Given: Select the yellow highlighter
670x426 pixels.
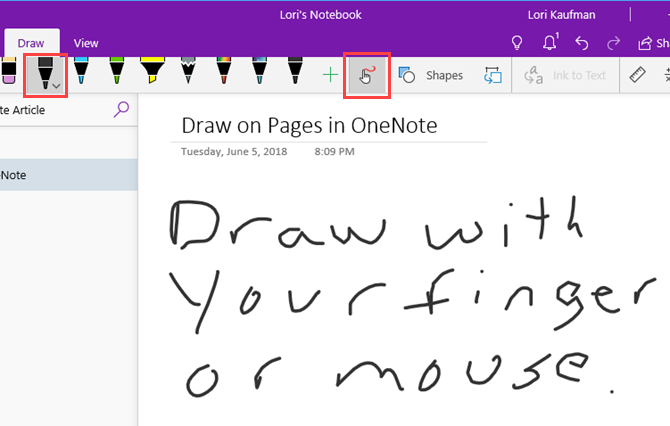Looking at the screenshot, I should pos(152,71).
